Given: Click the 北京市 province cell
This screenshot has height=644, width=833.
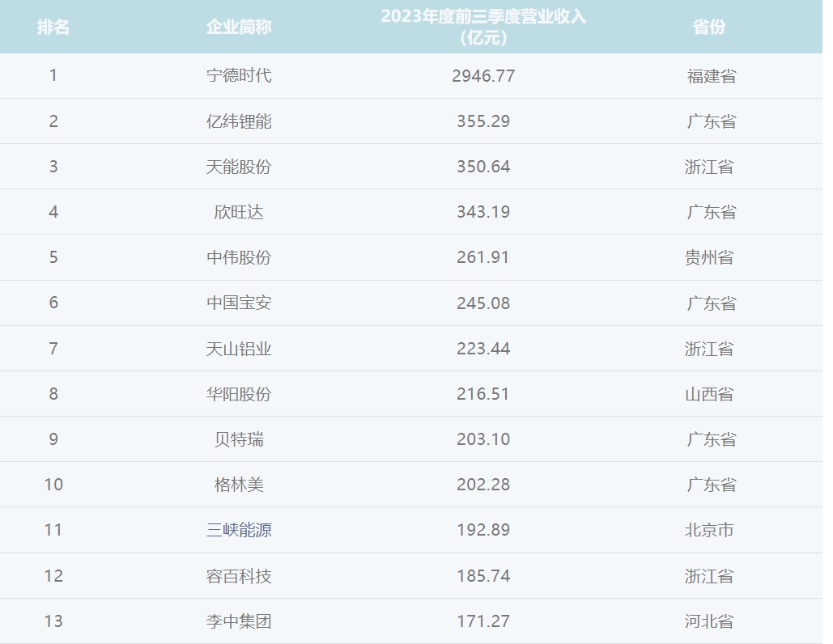Looking at the screenshot, I should 709,530.
